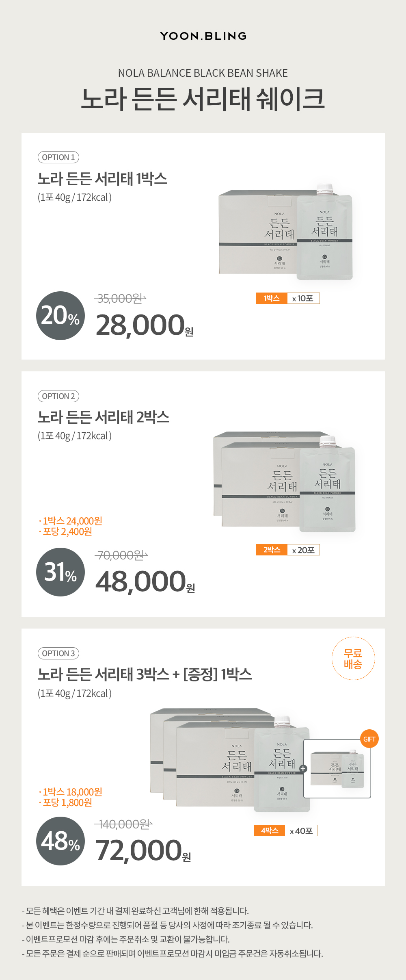Select the OPTION 3 badge
Viewport: 406px width, 980px height.
click(x=58, y=653)
